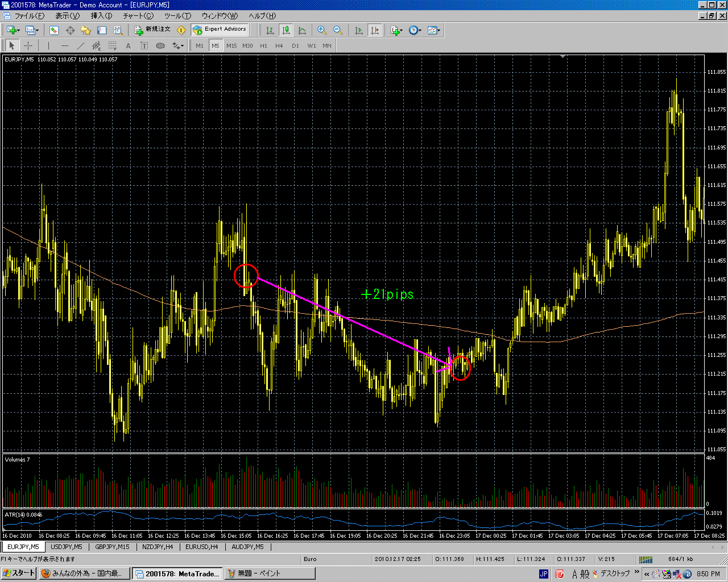Select the H1 timeframe button
This screenshot has width=728, height=582.
pyautogui.click(x=263, y=46)
